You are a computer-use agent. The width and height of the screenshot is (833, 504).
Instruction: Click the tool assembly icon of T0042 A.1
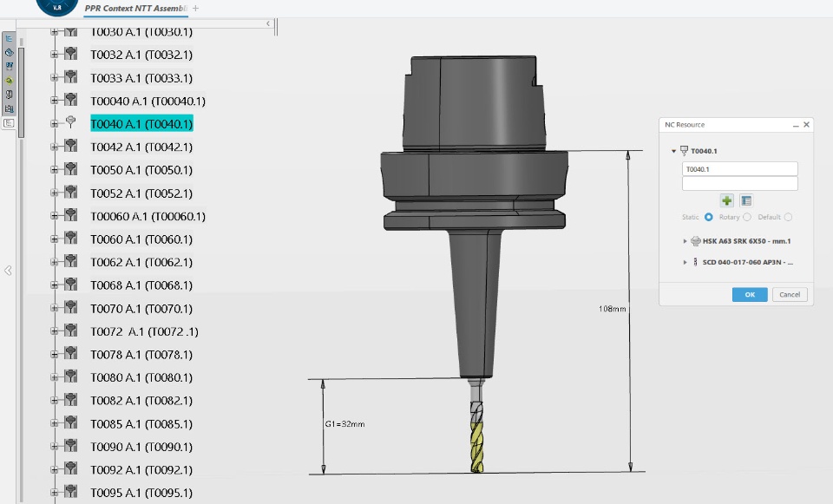click(70, 146)
